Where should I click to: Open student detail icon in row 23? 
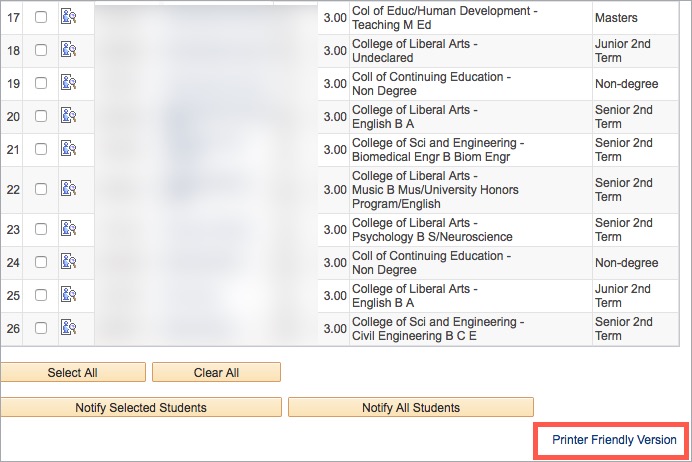(68, 229)
